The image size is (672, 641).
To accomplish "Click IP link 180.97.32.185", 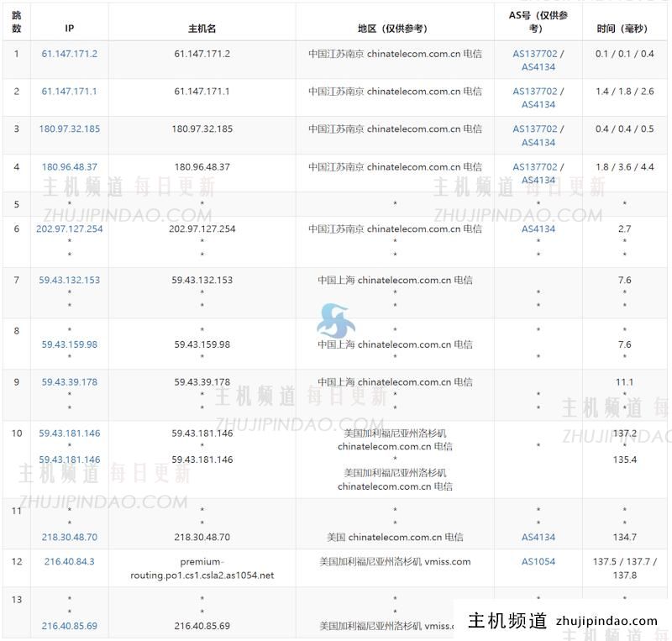I will (70, 129).
